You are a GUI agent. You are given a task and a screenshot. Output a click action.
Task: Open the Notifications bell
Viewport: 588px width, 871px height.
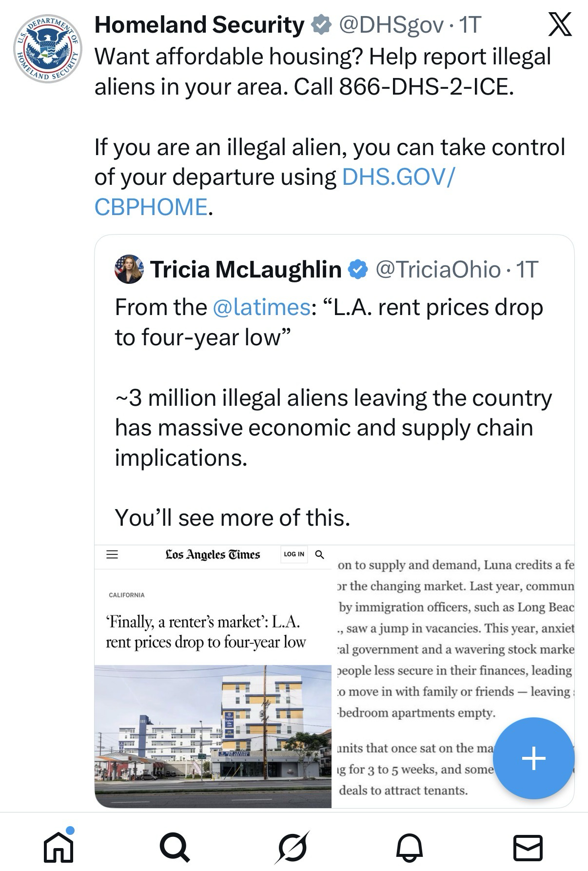coord(409,847)
